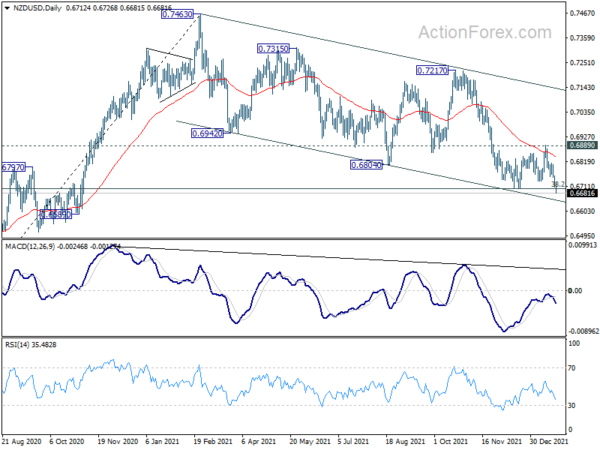Screen dimensions: 600x450
Task: Click the 0.72170 high price label
Action: (x=435, y=71)
